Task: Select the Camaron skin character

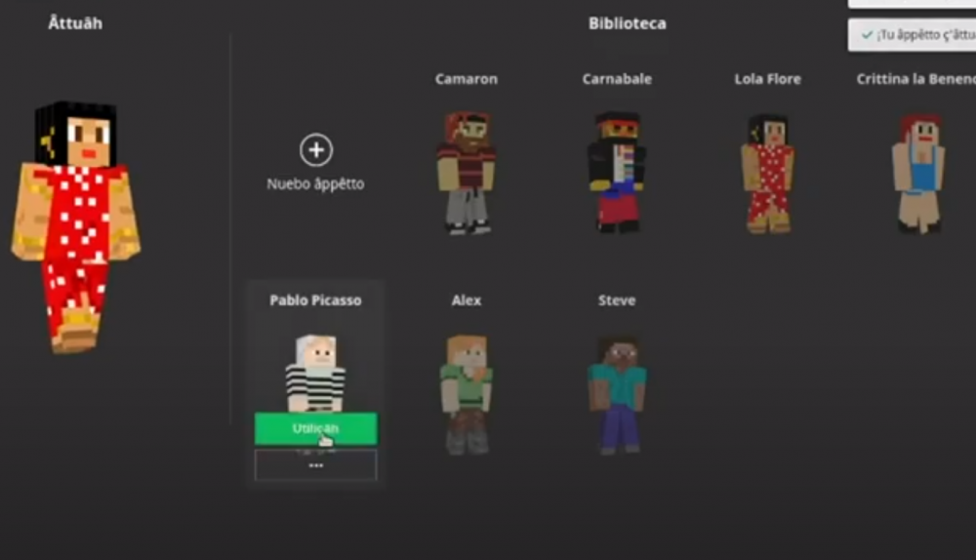Action: [x=466, y=173]
